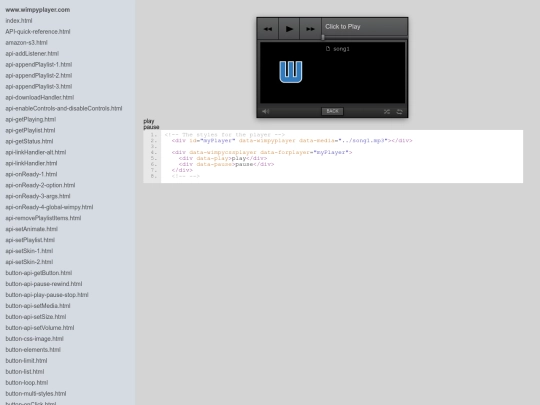Click the seek slider handle
The image size is (540, 405).
(x=323, y=37)
